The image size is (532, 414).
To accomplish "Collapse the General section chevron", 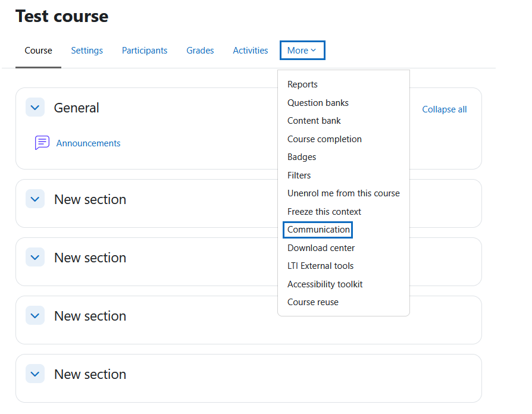I will click(35, 108).
